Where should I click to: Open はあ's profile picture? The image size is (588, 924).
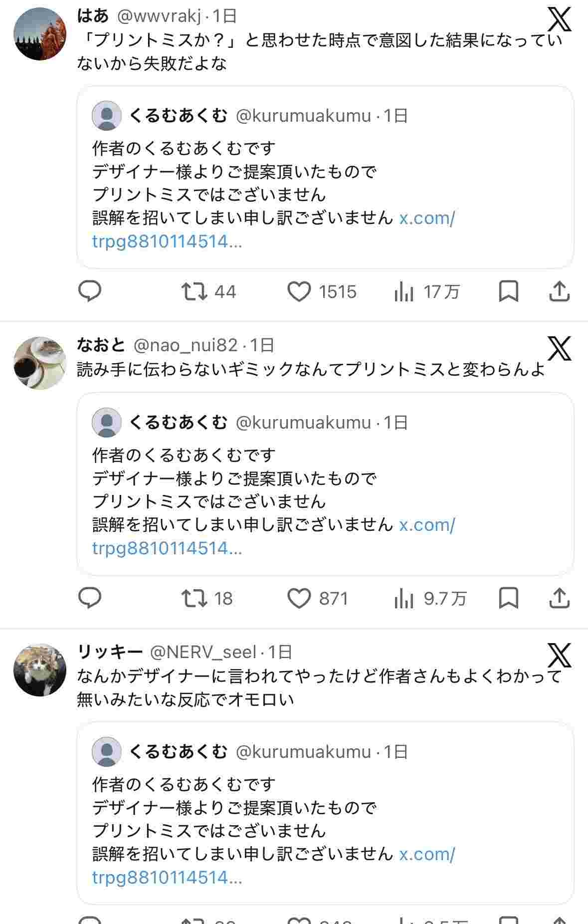(x=40, y=34)
